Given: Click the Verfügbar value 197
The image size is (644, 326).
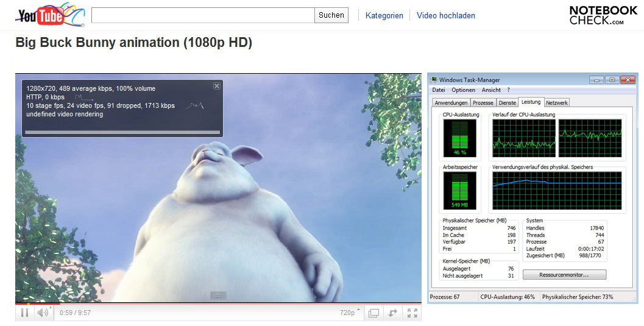Looking at the screenshot, I should (511, 242).
